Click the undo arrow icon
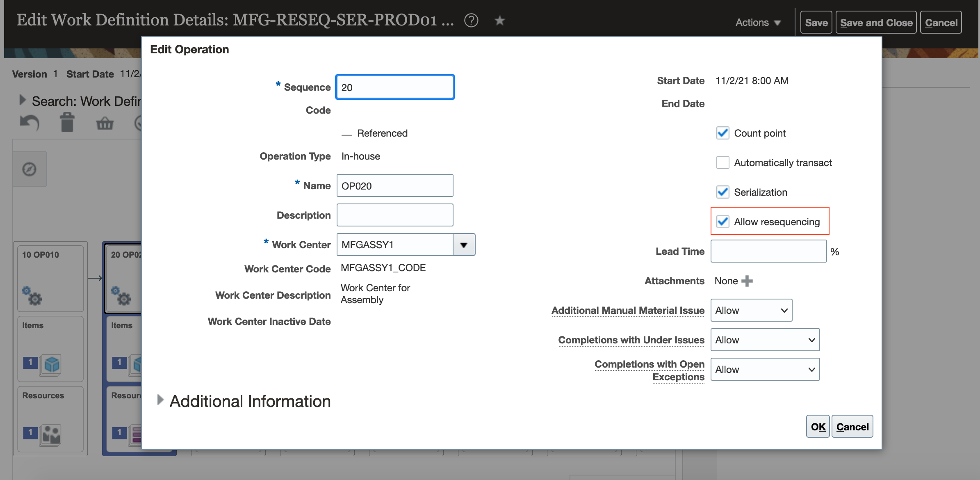980x480 pixels. tap(30, 123)
